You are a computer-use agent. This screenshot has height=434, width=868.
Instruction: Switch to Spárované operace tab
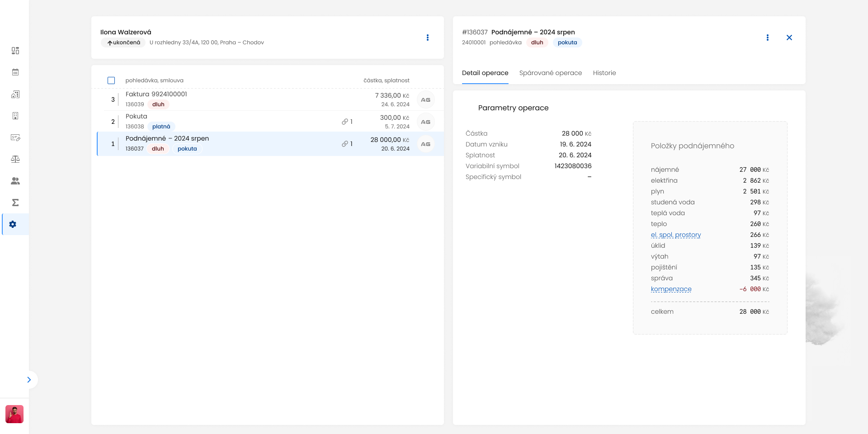point(550,73)
